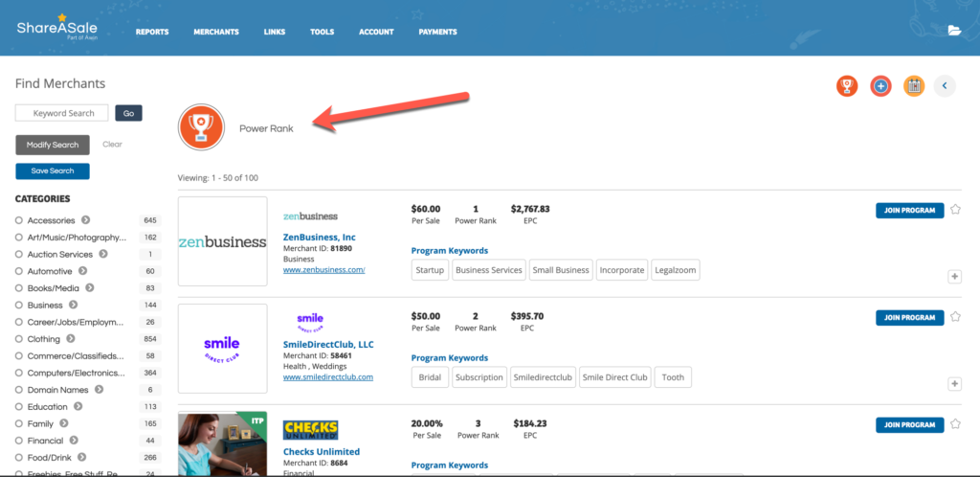
Task: Click the Incorporate keyword tag
Action: (622, 270)
